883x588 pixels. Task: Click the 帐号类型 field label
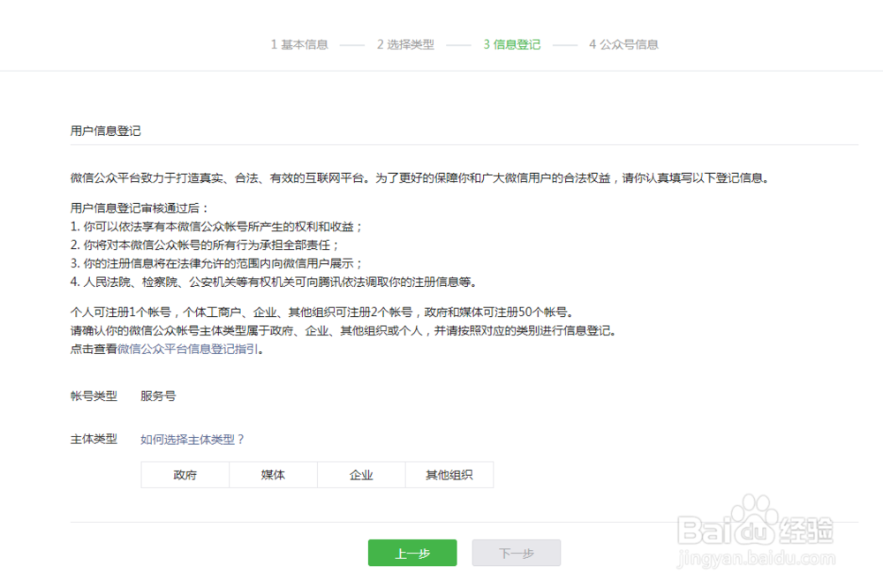click(95, 396)
